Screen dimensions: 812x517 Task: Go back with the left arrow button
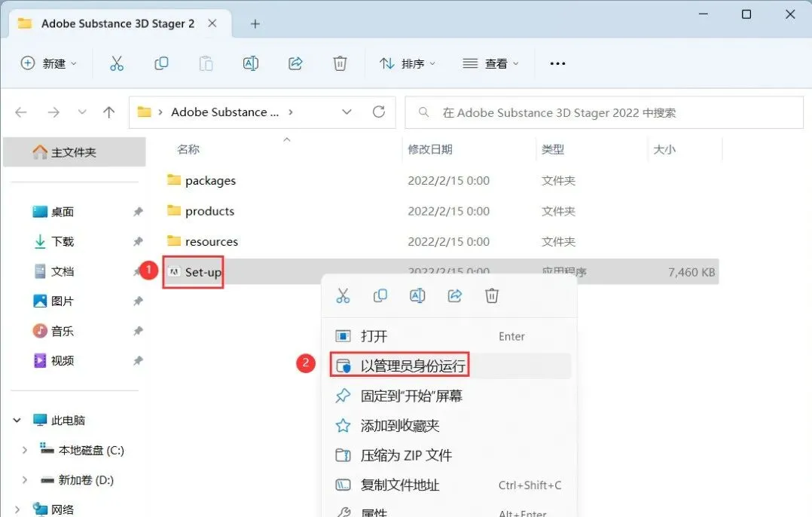tap(21, 112)
